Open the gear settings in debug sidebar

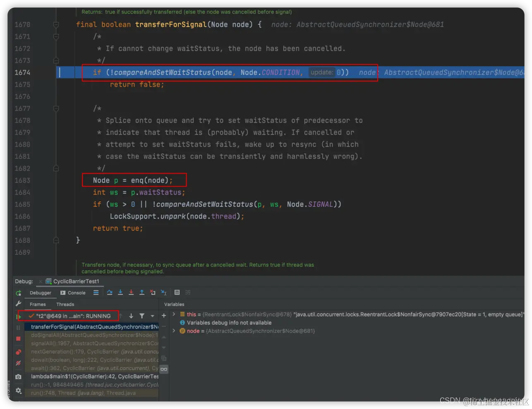coord(18,390)
